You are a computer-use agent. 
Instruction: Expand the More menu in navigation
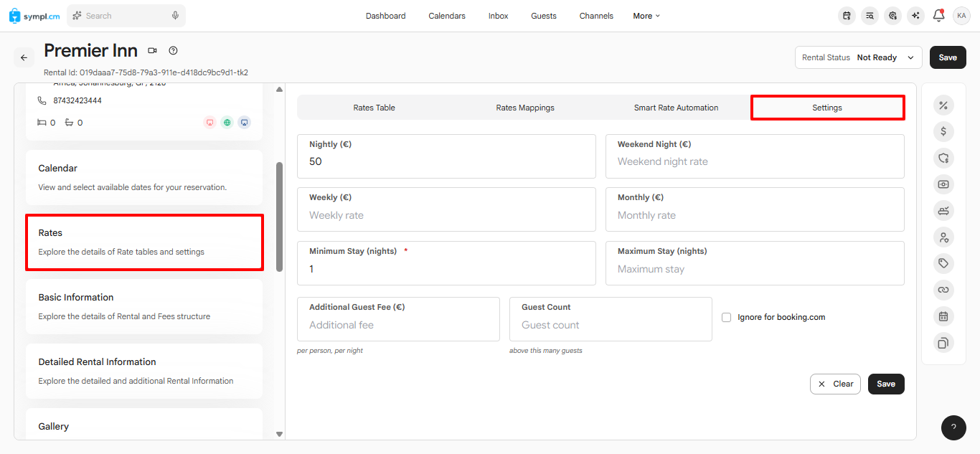646,16
